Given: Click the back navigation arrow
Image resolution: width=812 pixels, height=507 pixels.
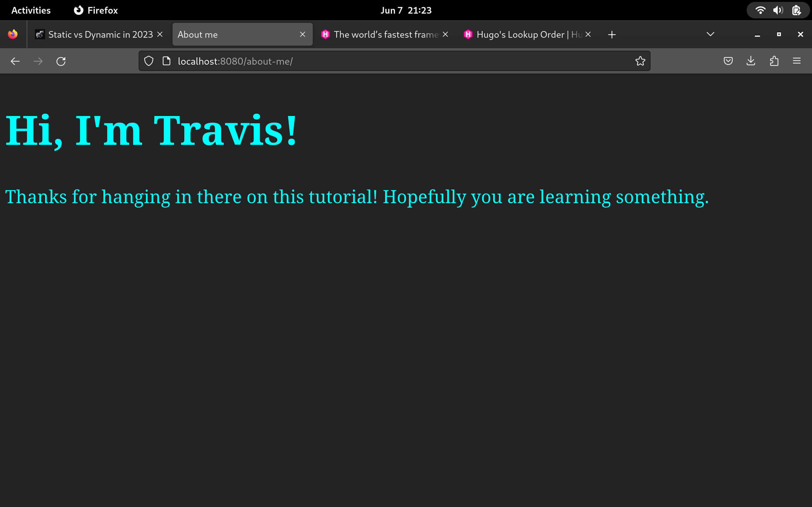Looking at the screenshot, I should coord(15,61).
